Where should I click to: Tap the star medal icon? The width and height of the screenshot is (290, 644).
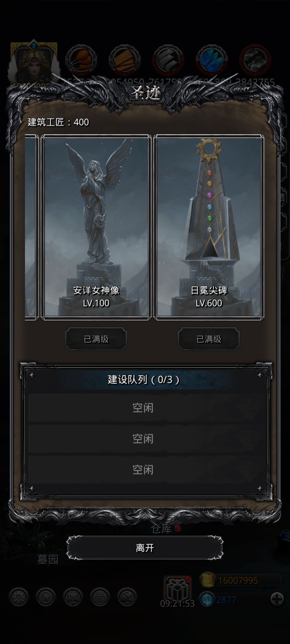click(x=46, y=597)
